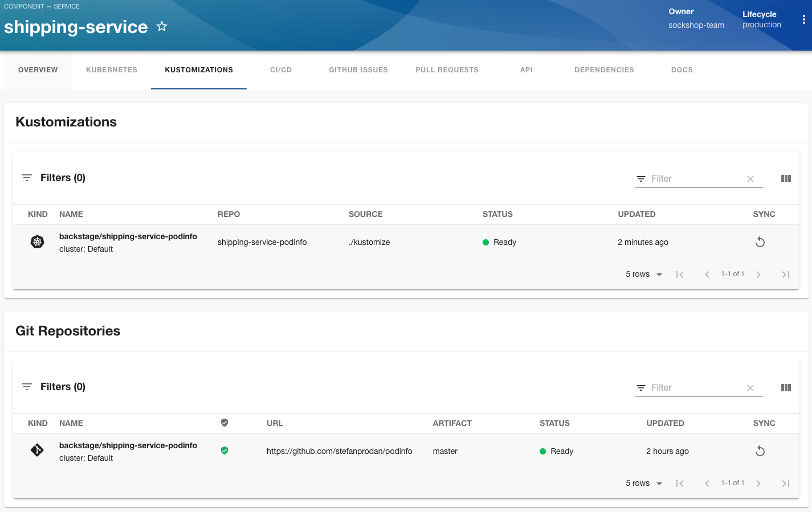Switch to the Kubernetes tab
The height and width of the screenshot is (512, 812).
click(x=112, y=70)
